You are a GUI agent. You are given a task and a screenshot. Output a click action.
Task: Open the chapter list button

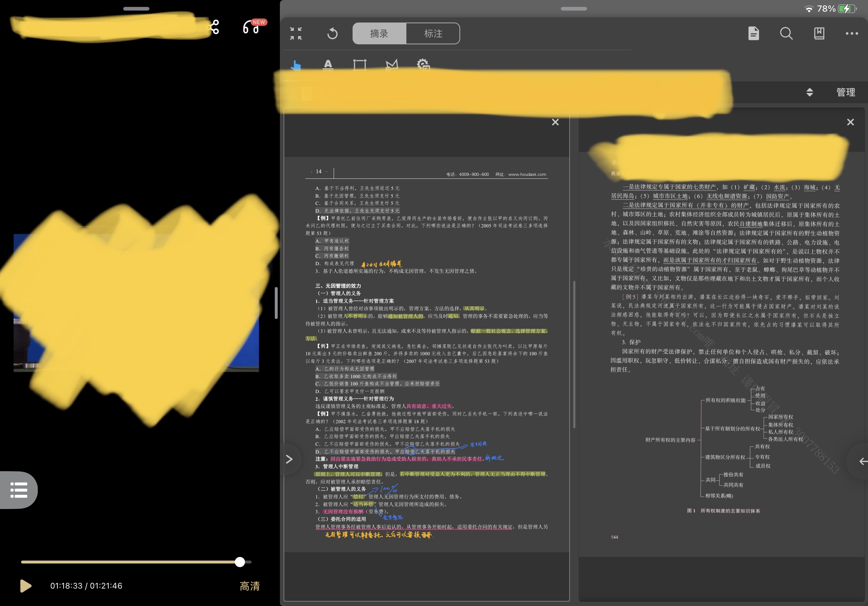click(19, 490)
